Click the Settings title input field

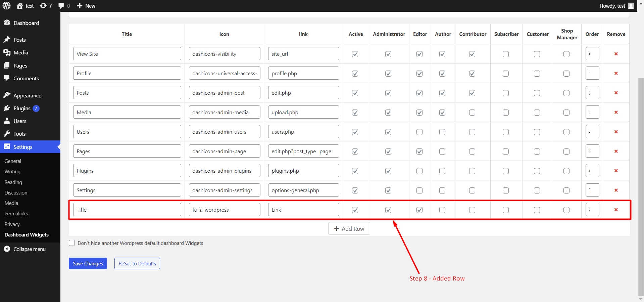(x=127, y=190)
